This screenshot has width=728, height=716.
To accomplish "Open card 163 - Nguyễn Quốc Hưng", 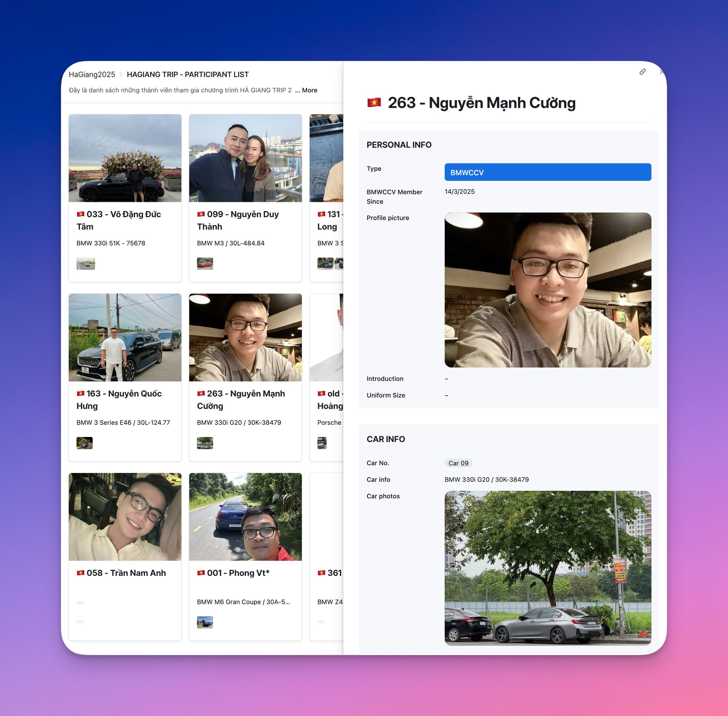I will (x=125, y=377).
